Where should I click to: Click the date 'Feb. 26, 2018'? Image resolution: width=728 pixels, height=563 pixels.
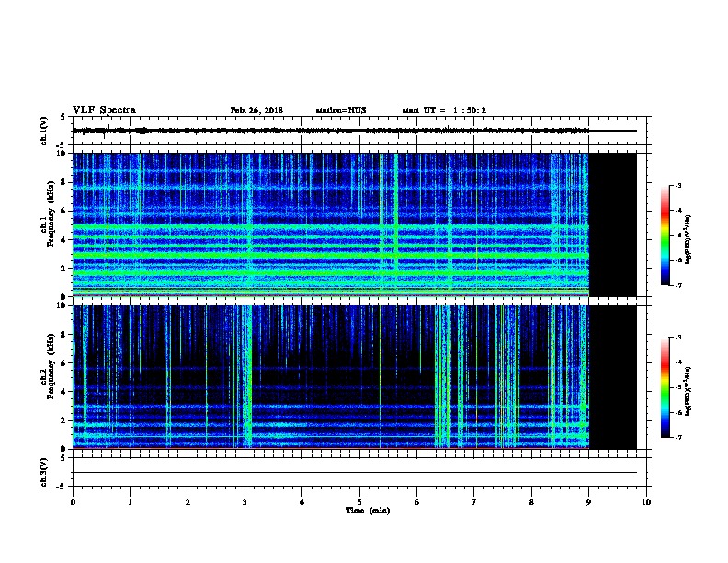pos(256,110)
